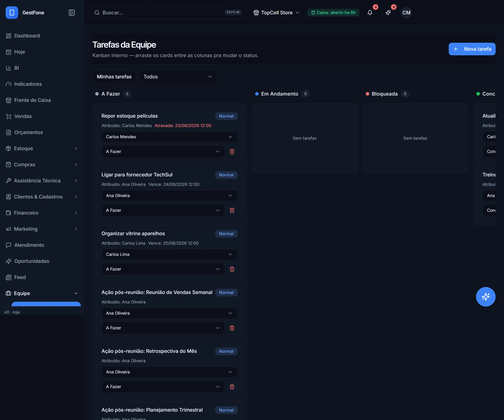Delete the Repor estoque películas task

pyautogui.click(x=232, y=151)
